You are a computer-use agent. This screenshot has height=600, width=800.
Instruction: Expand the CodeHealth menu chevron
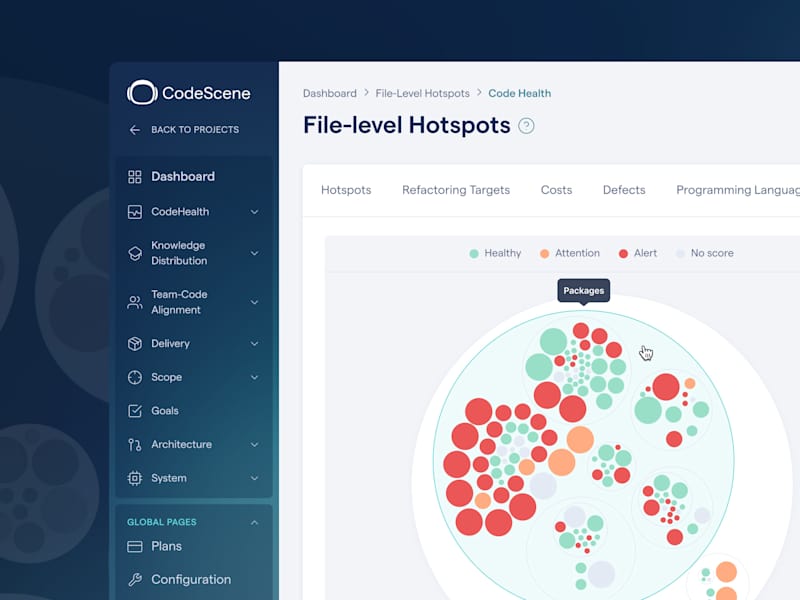[254, 212]
